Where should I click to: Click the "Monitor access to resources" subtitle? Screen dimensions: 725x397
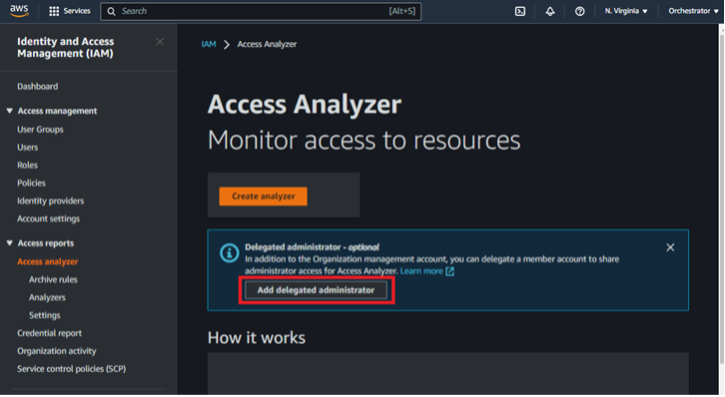point(364,140)
